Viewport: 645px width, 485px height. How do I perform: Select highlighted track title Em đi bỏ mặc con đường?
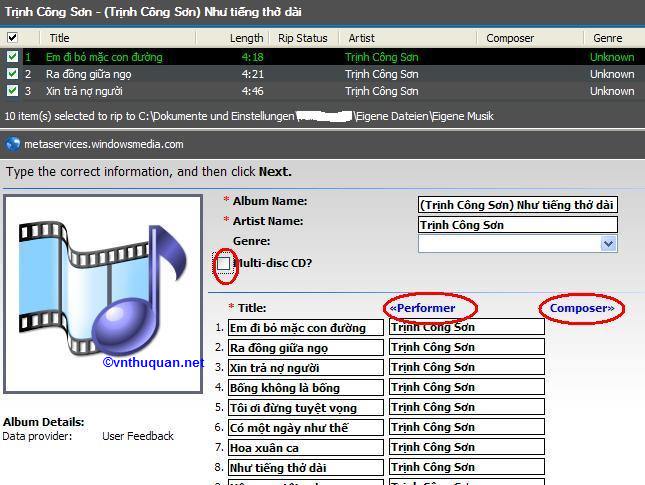click(104, 57)
